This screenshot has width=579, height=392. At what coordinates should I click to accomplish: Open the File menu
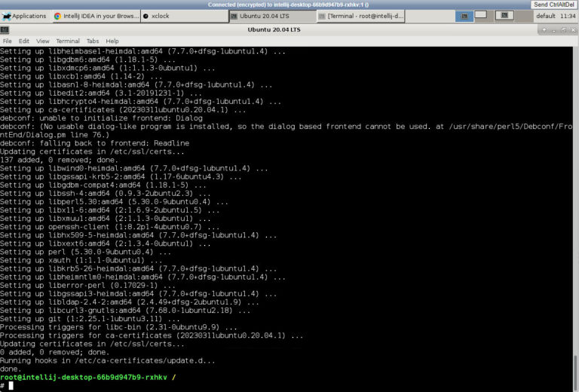coord(7,41)
